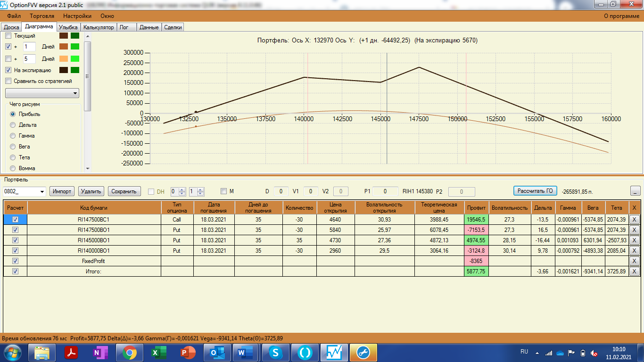This screenshot has width=644, height=362.
Task: Open Outlook from the taskbar
Action: pos(217,352)
